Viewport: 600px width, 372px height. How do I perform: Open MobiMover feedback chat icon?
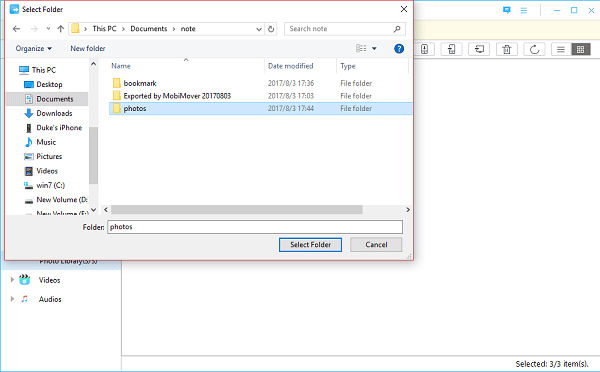[x=507, y=10]
